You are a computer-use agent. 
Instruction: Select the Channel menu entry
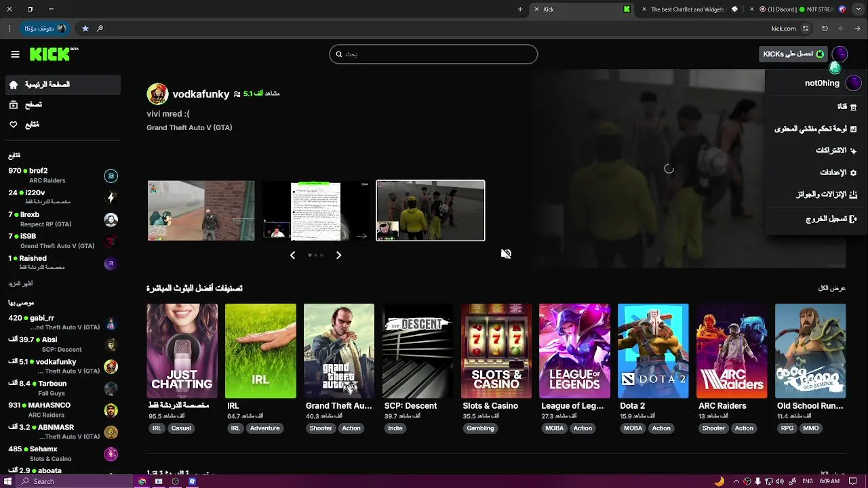[x=816, y=106]
